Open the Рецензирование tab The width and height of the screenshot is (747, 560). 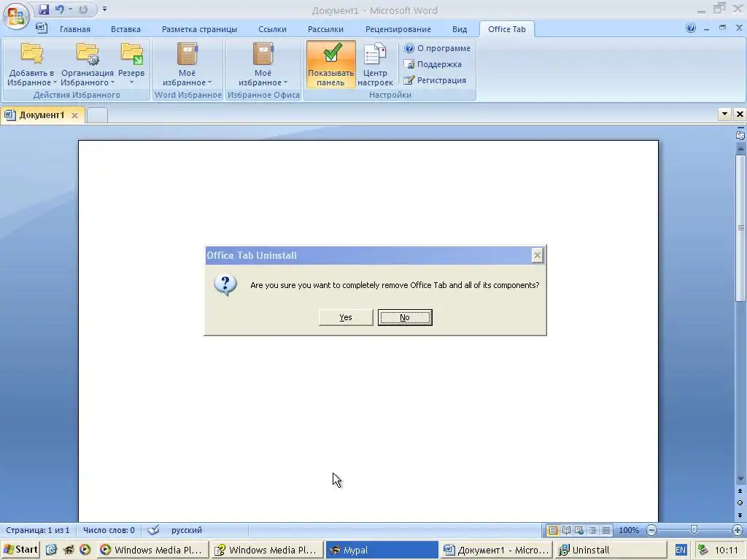pyautogui.click(x=398, y=29)
